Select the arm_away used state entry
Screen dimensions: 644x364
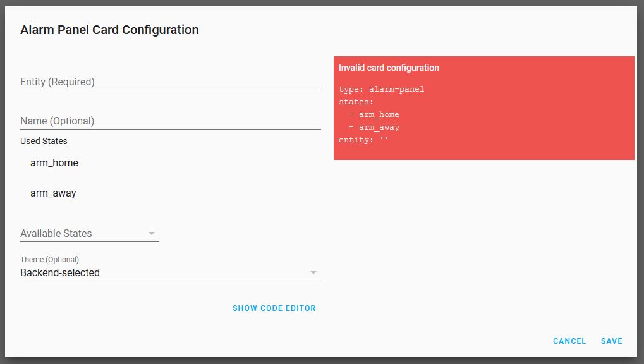pyautogui.click(x=53, y=193)
